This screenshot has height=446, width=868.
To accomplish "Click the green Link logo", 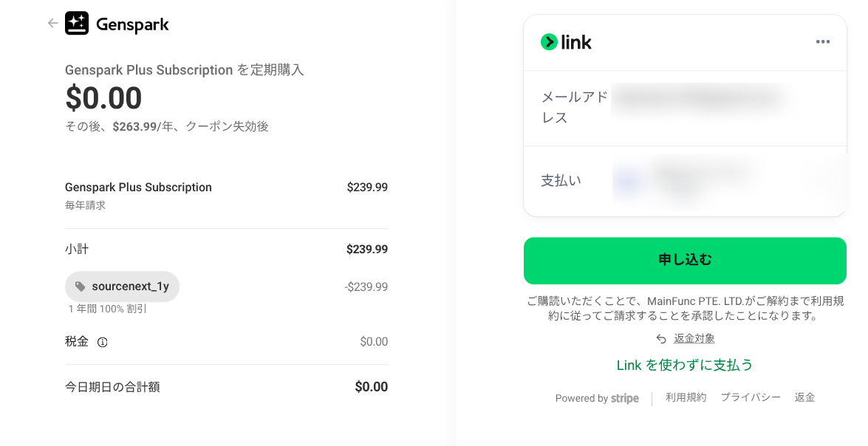I will [x=567, y=42].
